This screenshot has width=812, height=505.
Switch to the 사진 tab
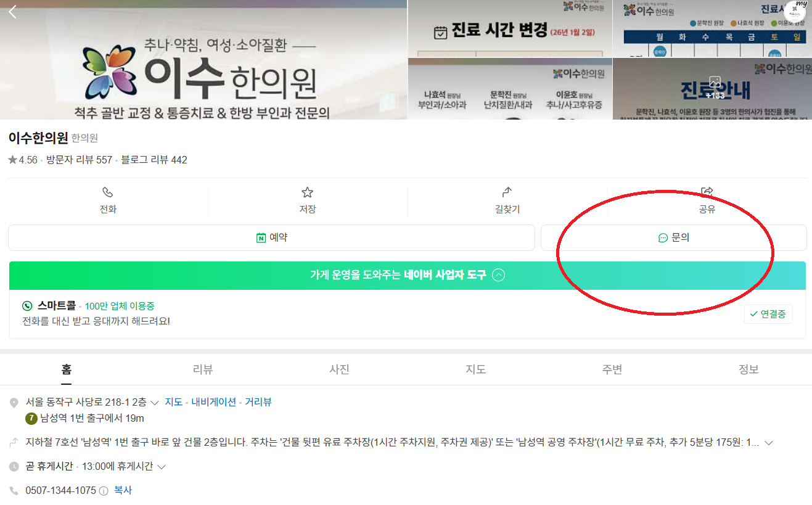(340, 369)
